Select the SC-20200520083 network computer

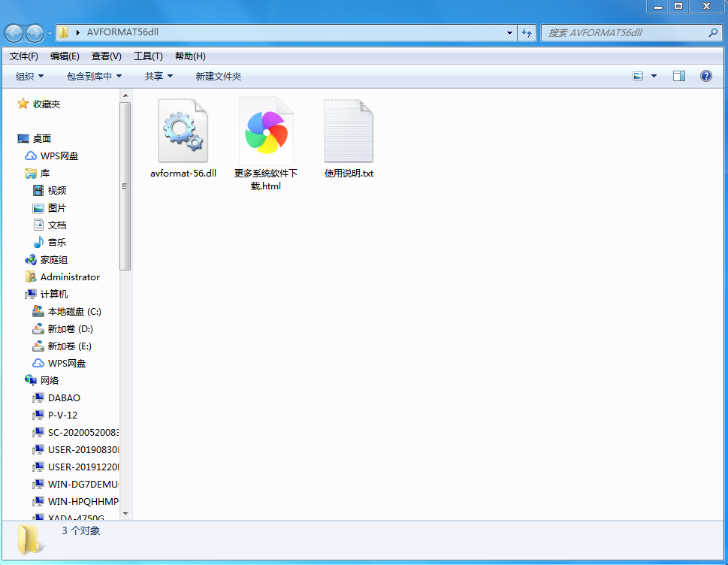pos(74,432)
